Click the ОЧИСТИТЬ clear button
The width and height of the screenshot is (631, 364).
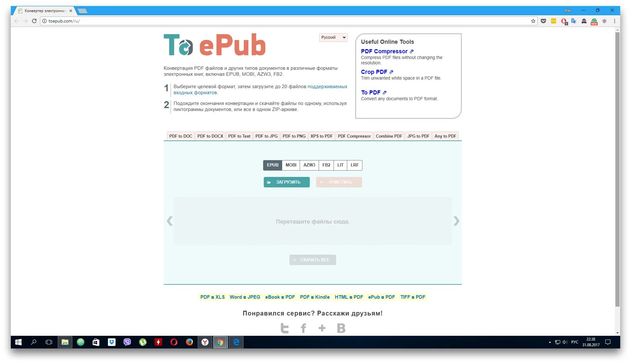pyautogui.click(x=339, y=182)
